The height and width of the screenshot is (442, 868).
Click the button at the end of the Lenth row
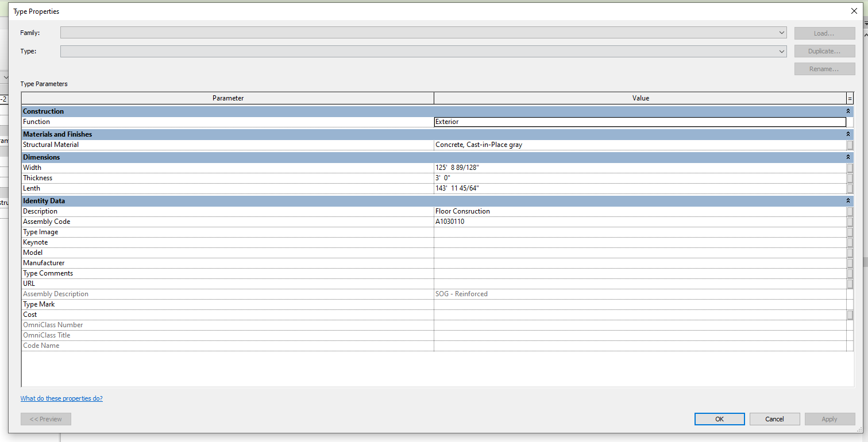pyautogui.click(x=850, y=188)
